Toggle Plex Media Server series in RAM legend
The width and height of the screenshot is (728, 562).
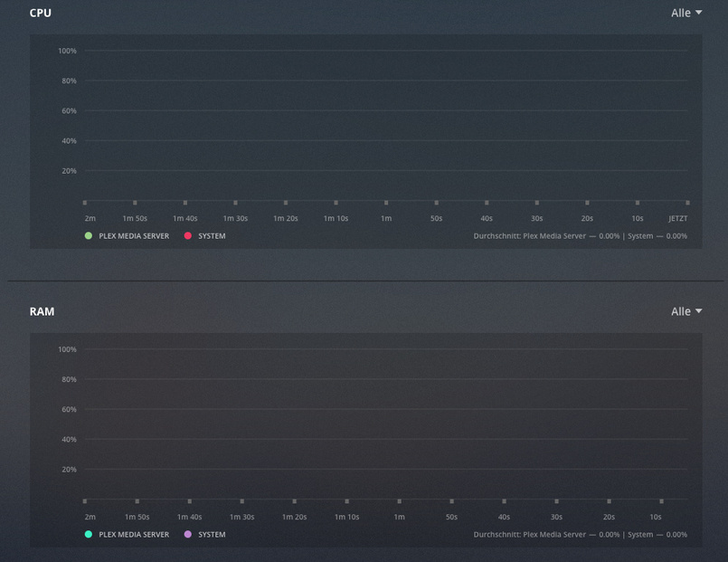pos(128,535)
